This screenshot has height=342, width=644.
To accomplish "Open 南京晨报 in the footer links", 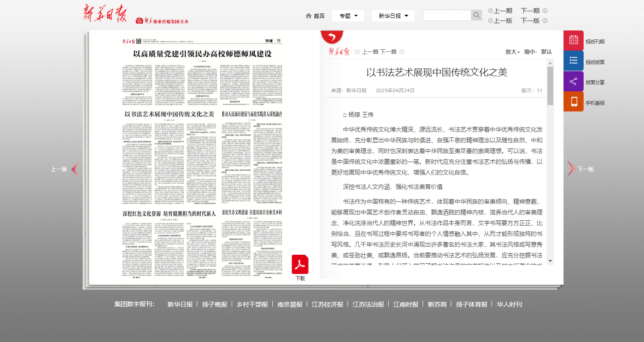I will [x=290, y=304].
